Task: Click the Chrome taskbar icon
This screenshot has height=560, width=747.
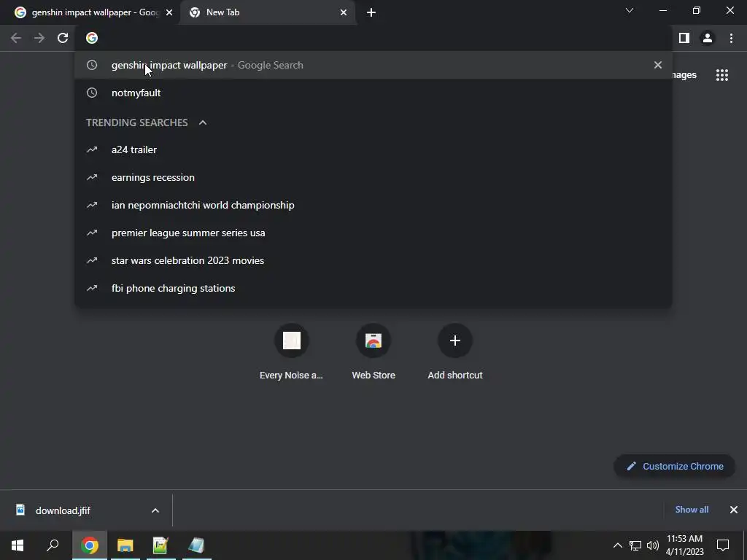Action: [90, 545]
